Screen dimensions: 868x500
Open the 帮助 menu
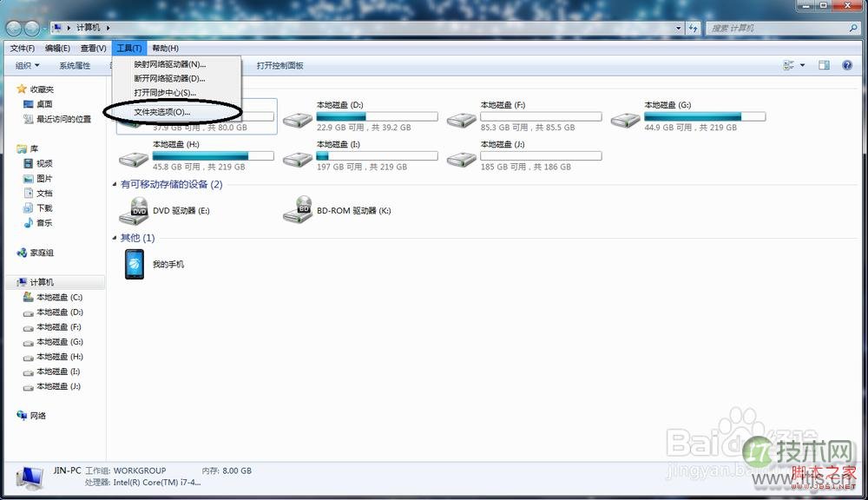pos(165,48)
